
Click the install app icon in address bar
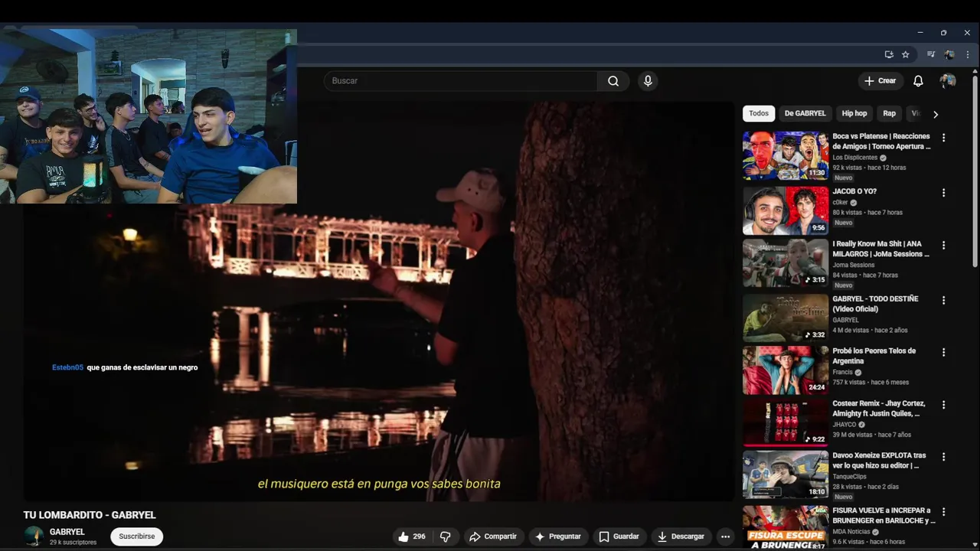click(x=889, y=54)
